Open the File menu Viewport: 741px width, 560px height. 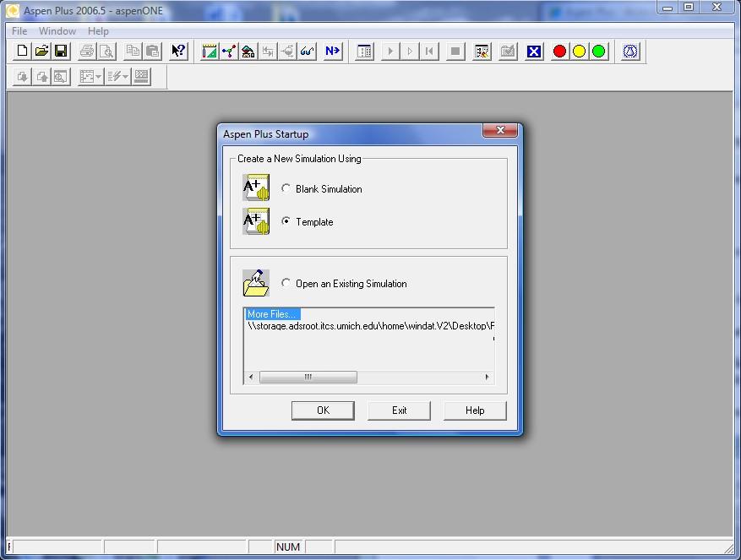(x=19, y=31)
